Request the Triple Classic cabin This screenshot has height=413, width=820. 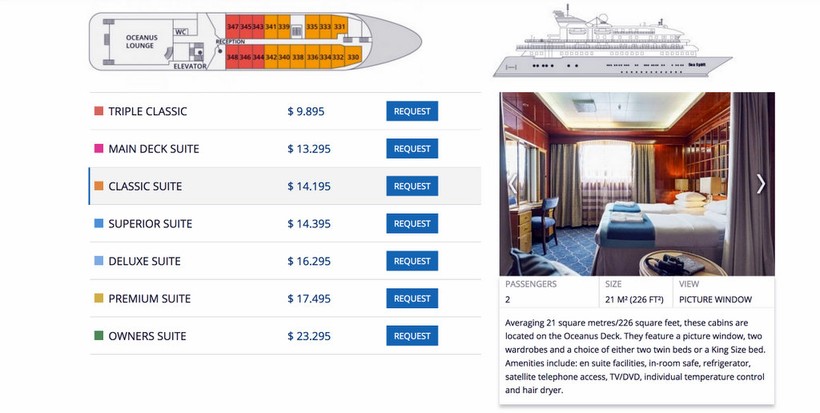tap(412, 111)
